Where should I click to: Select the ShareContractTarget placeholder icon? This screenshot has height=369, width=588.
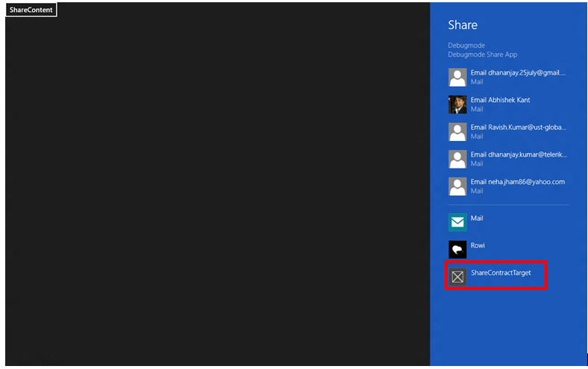(x=457, y=277)
